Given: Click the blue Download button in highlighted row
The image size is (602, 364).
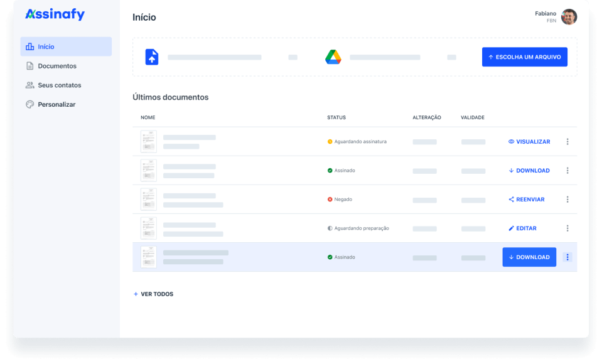Looking at the screenshot, I should [529, 257].
